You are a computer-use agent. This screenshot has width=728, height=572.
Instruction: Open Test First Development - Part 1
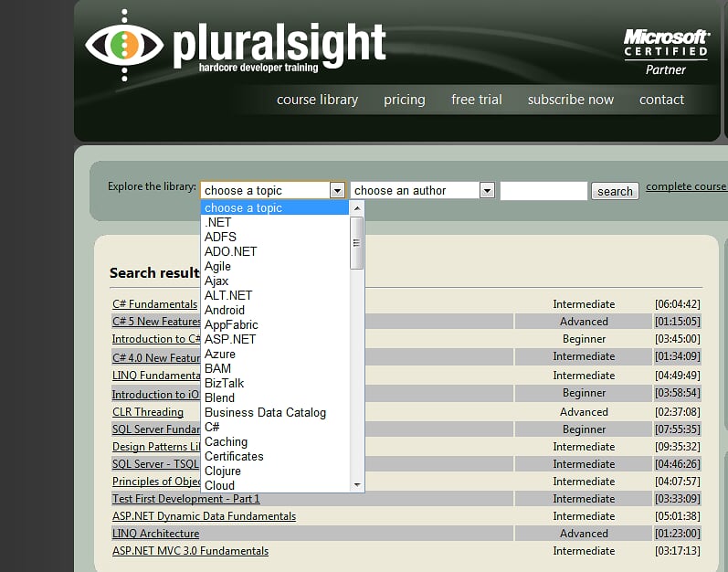pyautogui.click(x=186, y=499)
